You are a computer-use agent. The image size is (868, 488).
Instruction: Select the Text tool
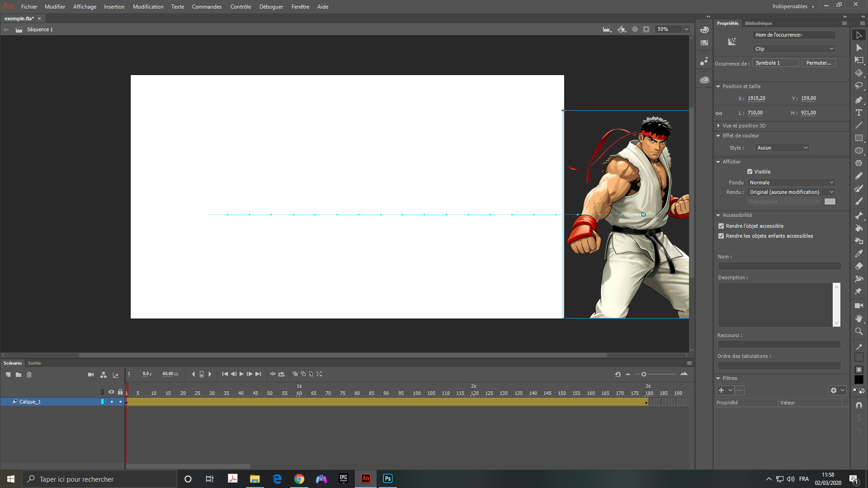[859, 113]
